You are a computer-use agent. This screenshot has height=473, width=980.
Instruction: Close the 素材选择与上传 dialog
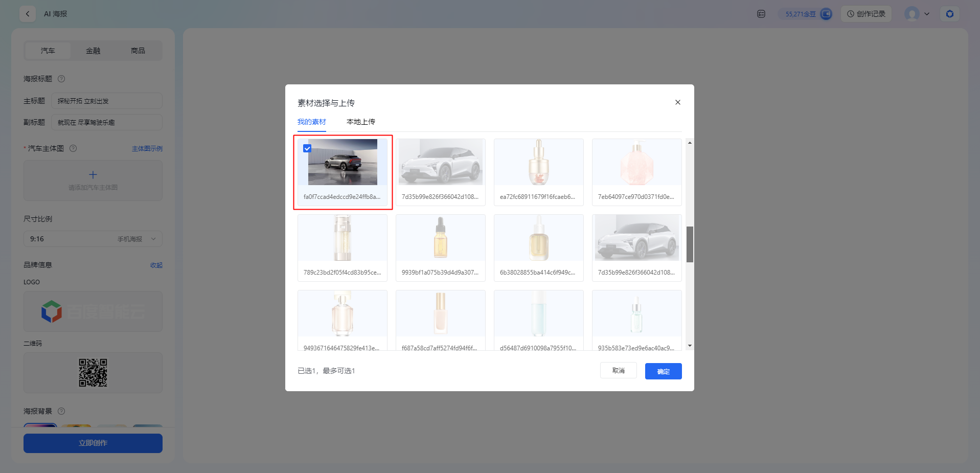[x=677, y=102]
